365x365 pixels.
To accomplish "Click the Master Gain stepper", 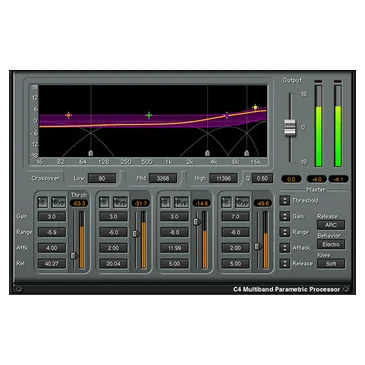I will point(285,216).
